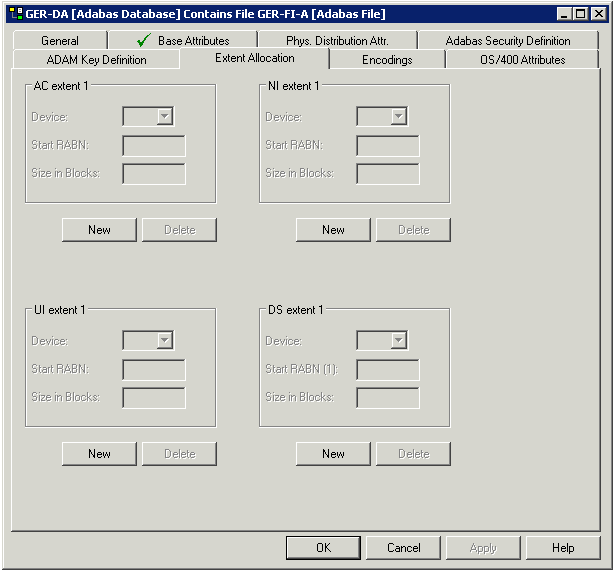Open the Adabas Security Definition tab
The height and width of the screenshot is (571, 613).
coord(508,41)
